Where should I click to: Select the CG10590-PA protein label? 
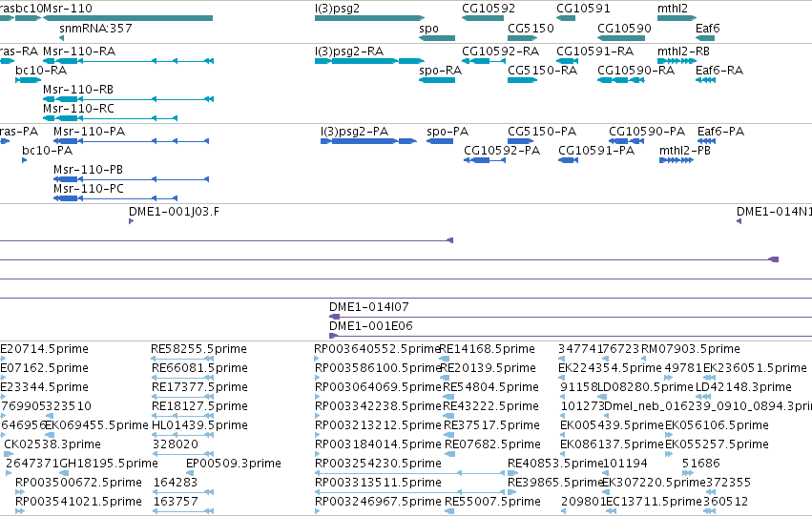click(647, 132)
